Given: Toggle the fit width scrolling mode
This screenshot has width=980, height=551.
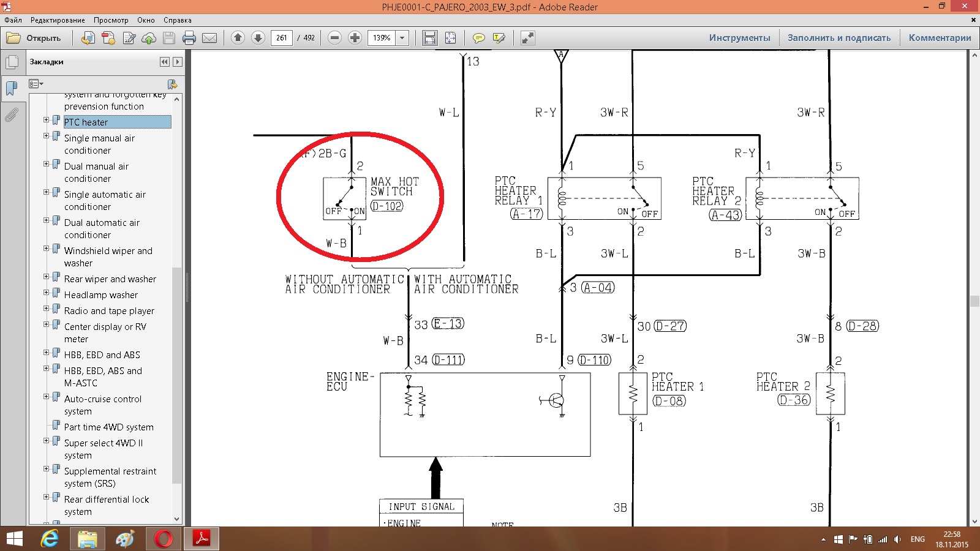Looking at the screenshot, I should [x=430, y=38].
